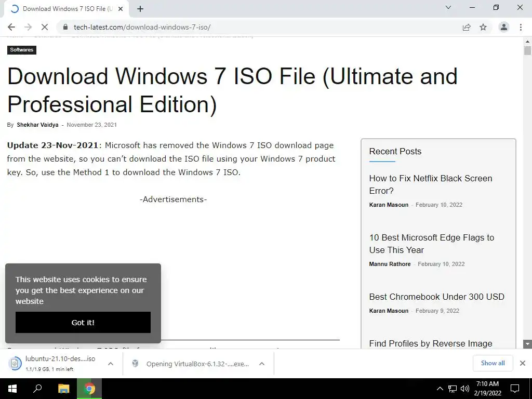Viewport: 532px width, 399px height.
Task: Open File Explorer from taskbar
Action: pyautogui.click(x=63, y=389)
